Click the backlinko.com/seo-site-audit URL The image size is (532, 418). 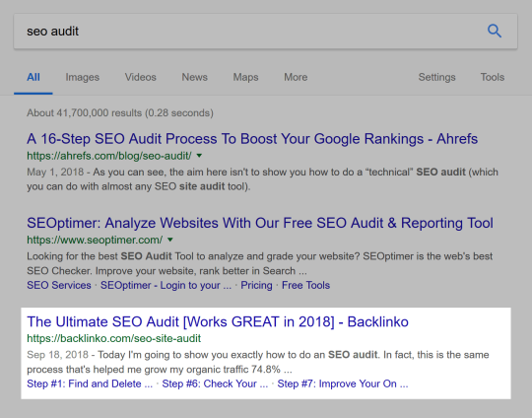click(114, 338)
